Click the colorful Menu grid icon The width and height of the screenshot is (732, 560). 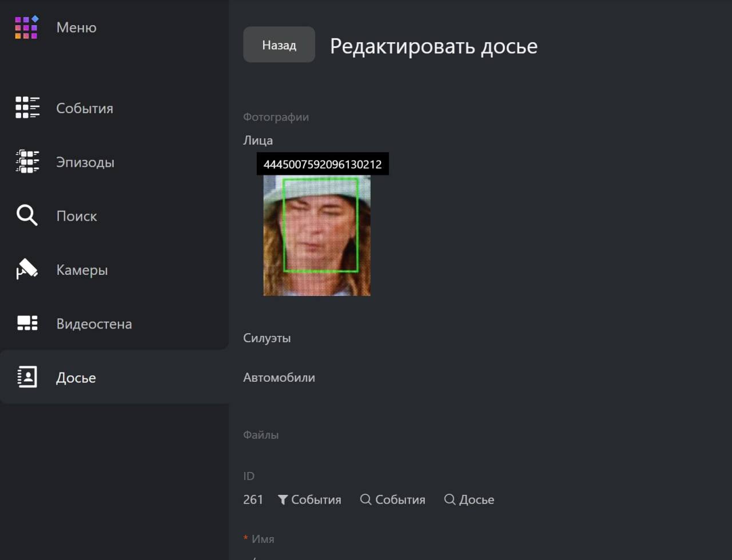click(27, 27)
